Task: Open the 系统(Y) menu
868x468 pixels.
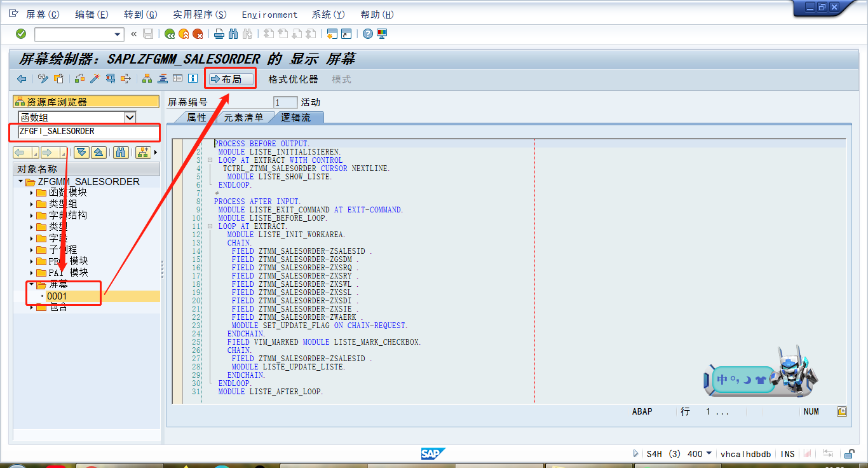Action: coord(329,15)
